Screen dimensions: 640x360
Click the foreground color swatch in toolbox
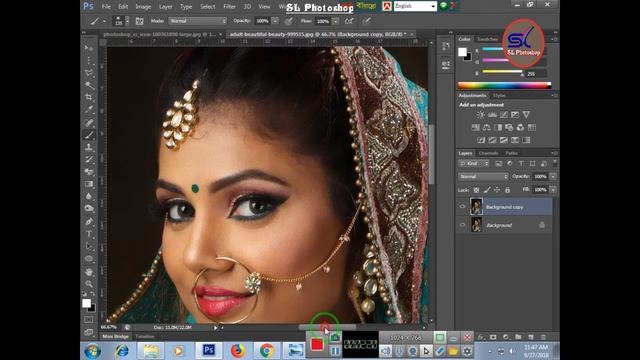86,303
